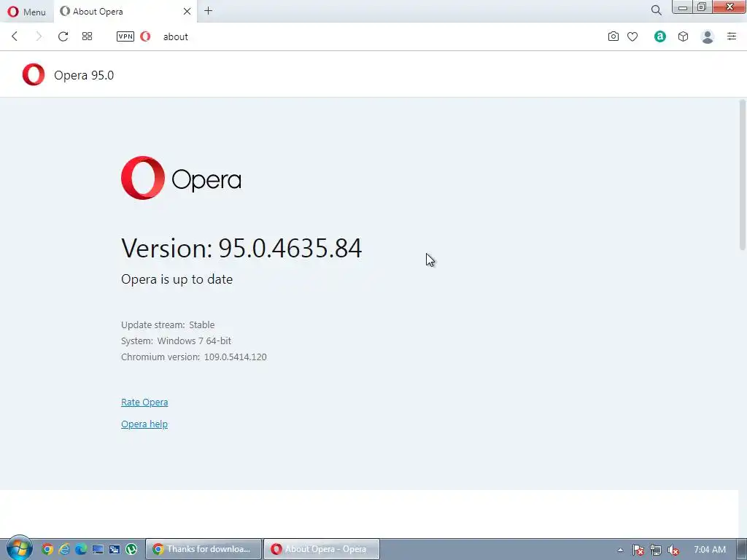Viewport: 747px width, 560px height.
Task: Reload the current page
Action: [x=63, y=36]
